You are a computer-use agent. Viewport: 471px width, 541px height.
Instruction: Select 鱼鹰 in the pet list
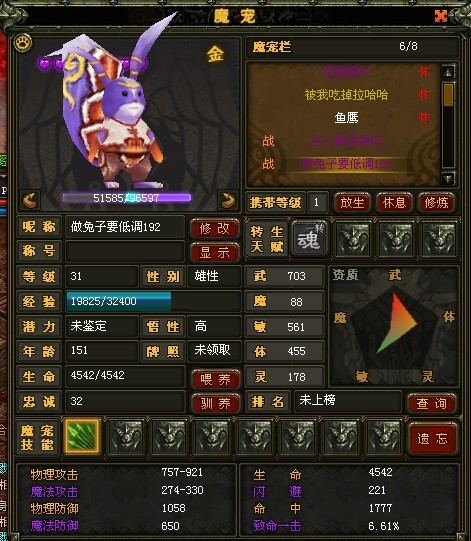(x=346, y=118)
